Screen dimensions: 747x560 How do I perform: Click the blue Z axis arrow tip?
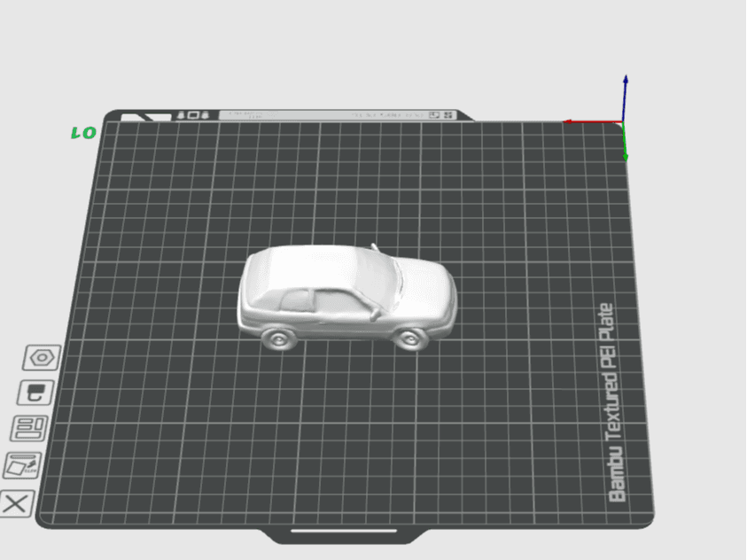click(626, 79)
